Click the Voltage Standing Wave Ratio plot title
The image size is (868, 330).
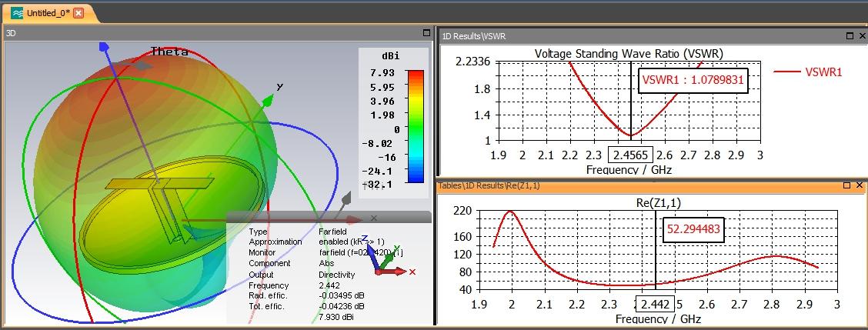pyautogui.click(x=629, y=53)
